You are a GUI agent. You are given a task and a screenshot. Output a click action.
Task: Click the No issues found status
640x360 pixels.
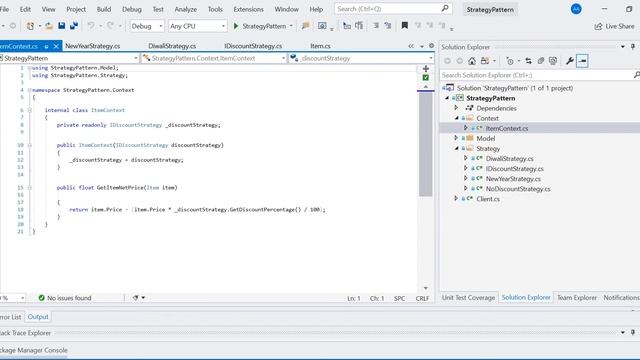coord(65,298)
